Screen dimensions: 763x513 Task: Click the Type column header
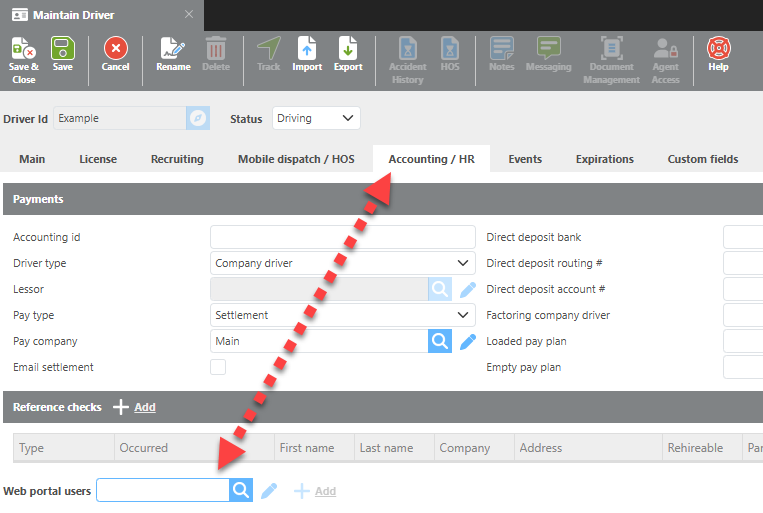click(x=64, y=447)
